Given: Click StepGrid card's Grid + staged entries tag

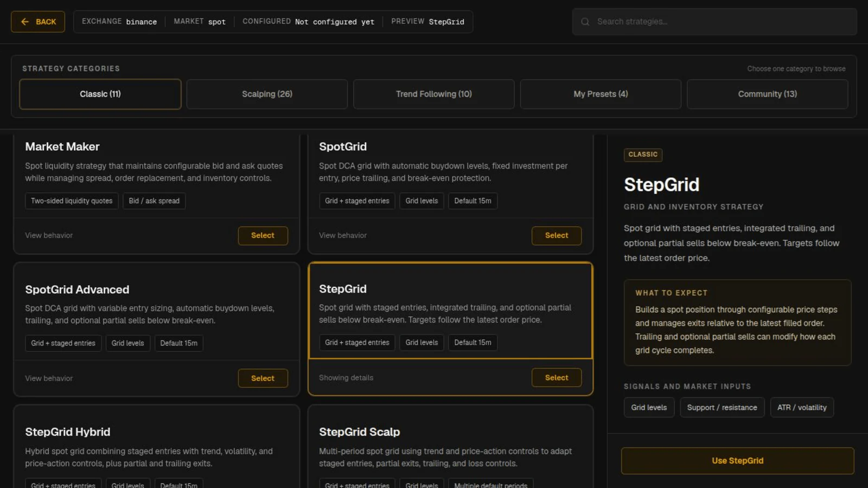Looking at the screenshot, I should click(x=357, y=343).
